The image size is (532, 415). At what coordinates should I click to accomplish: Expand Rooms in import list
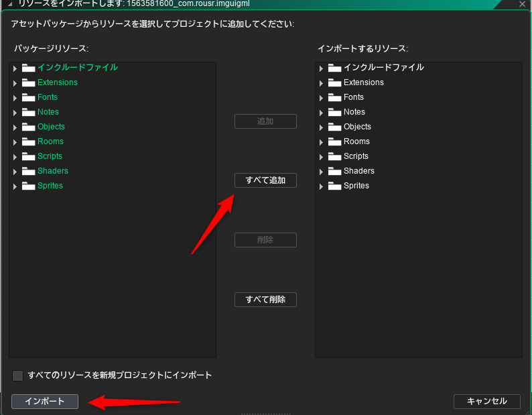pyautogui.click(x=321, y=142)
